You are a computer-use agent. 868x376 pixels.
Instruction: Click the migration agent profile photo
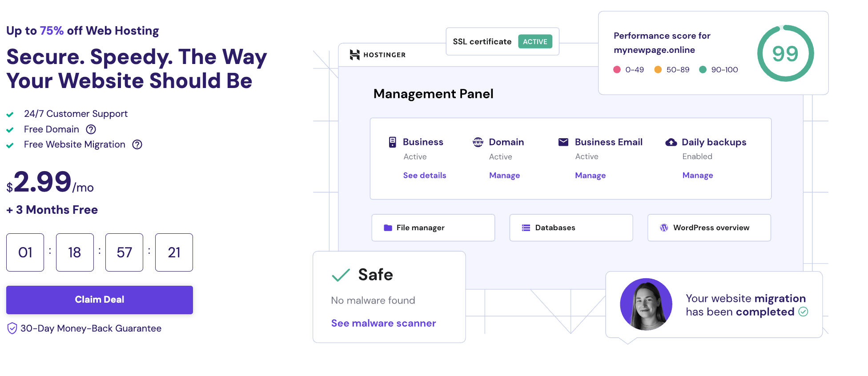point(646,304)
